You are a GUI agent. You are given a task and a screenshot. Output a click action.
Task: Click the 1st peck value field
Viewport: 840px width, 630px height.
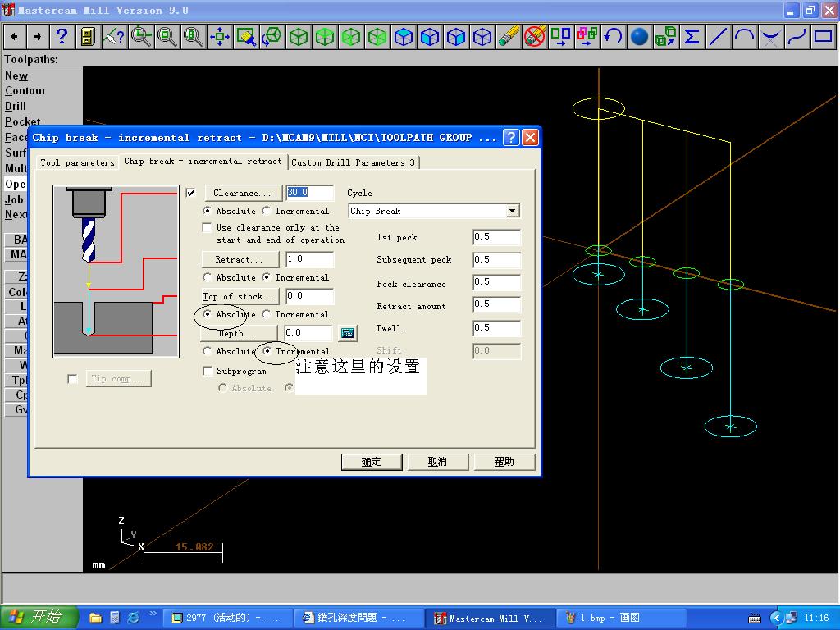[x=496, y=237]
